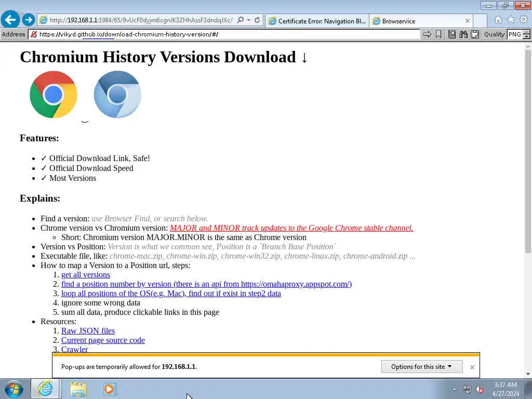532x399 pixels.
Task: Click the Browservice binoculars find icon
Action: tap(463, 34)
